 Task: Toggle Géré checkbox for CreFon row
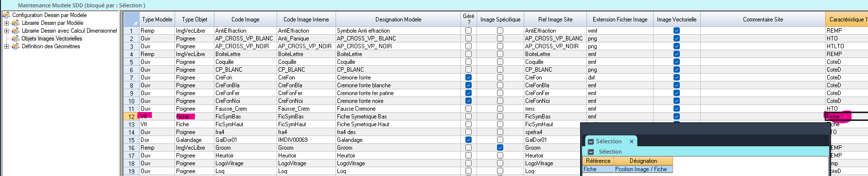click(x=468, y=78)
